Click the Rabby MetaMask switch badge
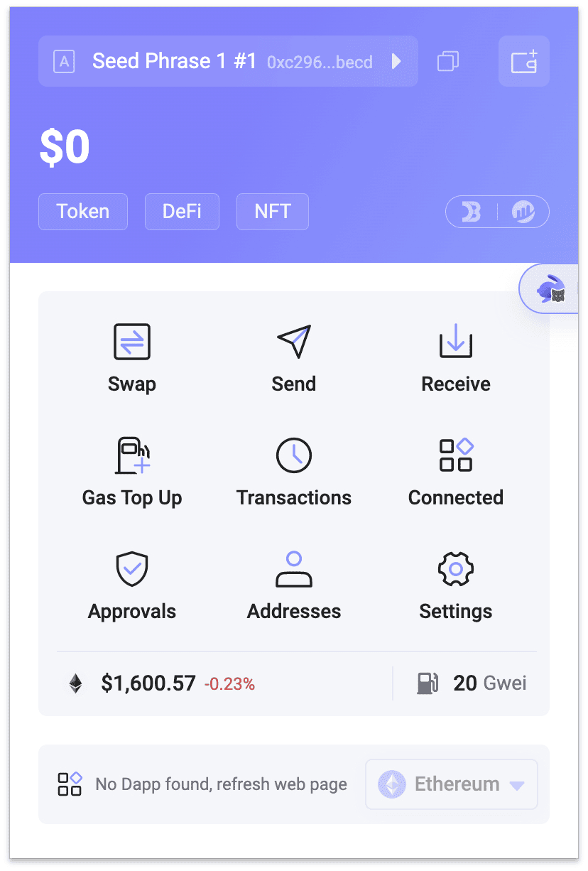The image size is (588, 871). click(x=549, y=289)
